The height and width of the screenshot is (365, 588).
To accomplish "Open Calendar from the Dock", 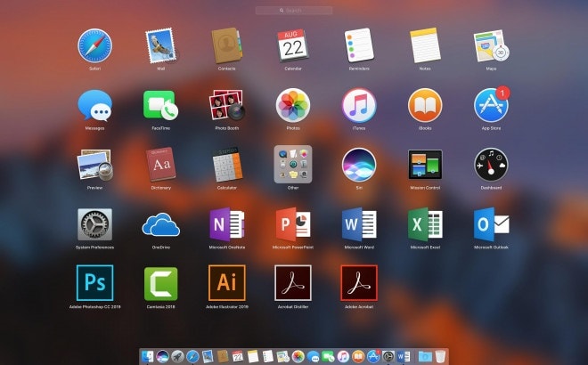I will 238,356.
